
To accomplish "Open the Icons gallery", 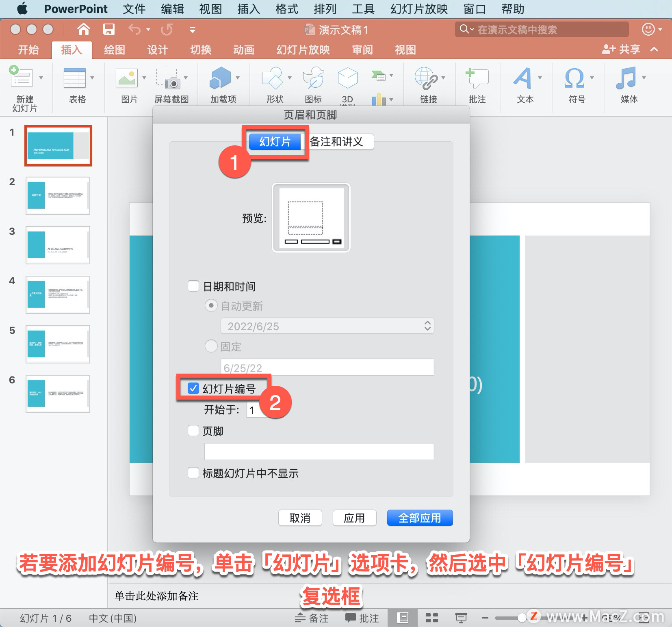I will (313, 78).
